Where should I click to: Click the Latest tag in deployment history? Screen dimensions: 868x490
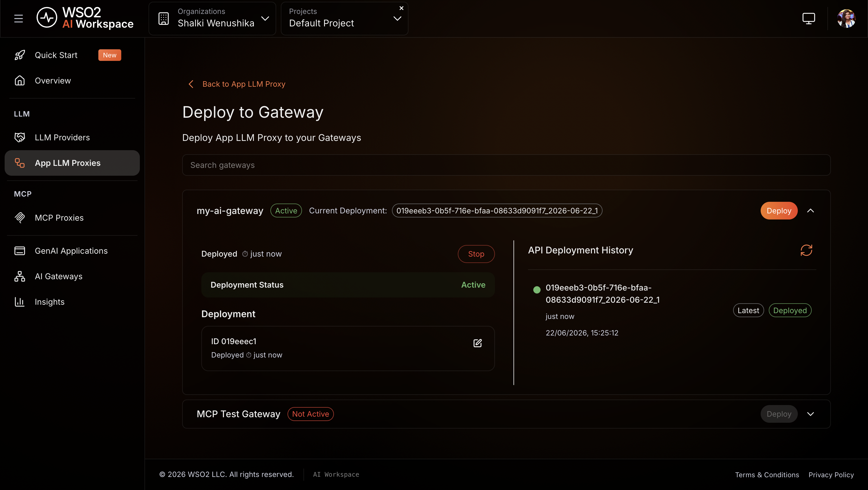[748, 310]
